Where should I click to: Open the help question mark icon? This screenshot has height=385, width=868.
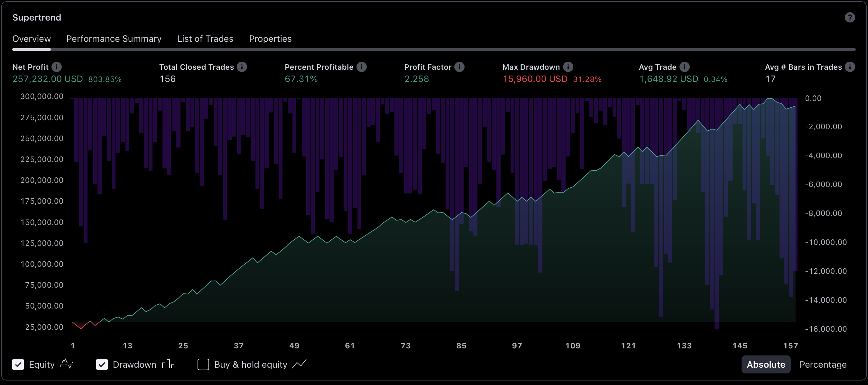(849, 17)
